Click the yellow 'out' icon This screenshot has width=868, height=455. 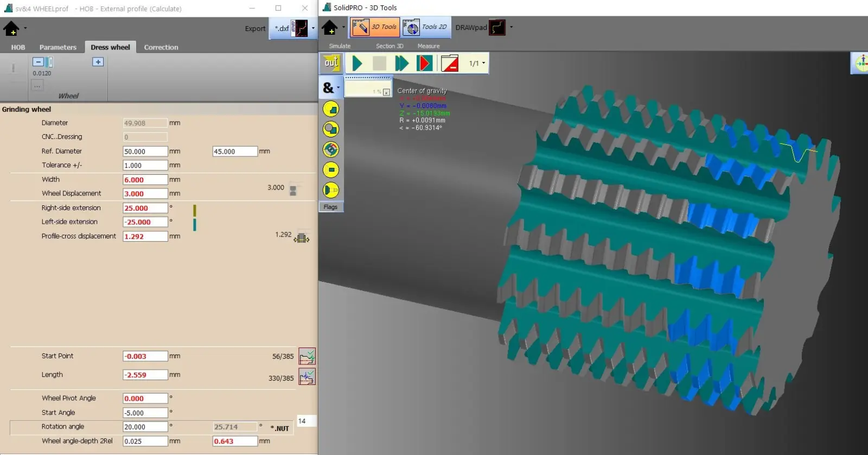point(331,63)
